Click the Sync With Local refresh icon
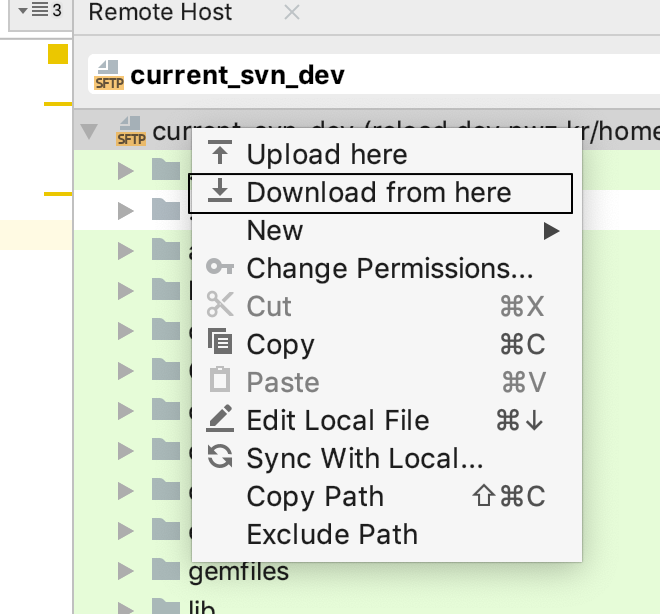660x614 pixels. pyautogui.click(x=220, y=457)
